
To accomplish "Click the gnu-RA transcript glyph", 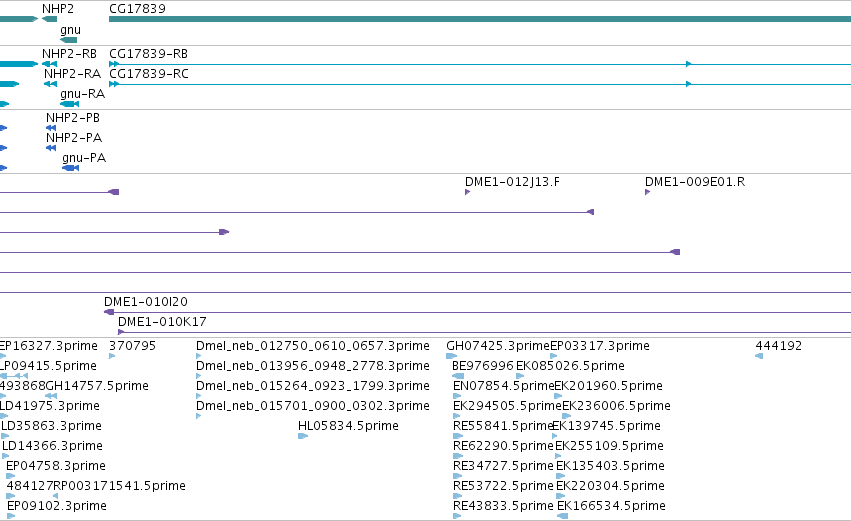I will pyautogui.click(x=69, y=104).
